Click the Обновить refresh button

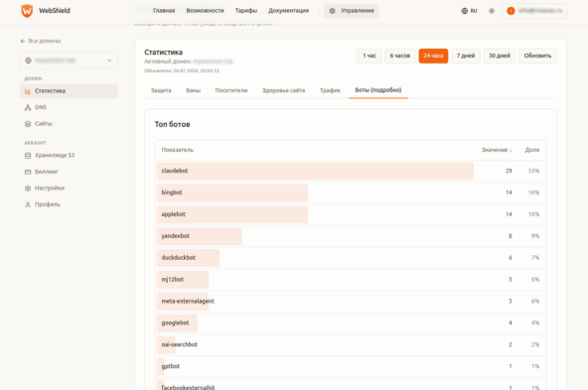(x=537, y=56)
